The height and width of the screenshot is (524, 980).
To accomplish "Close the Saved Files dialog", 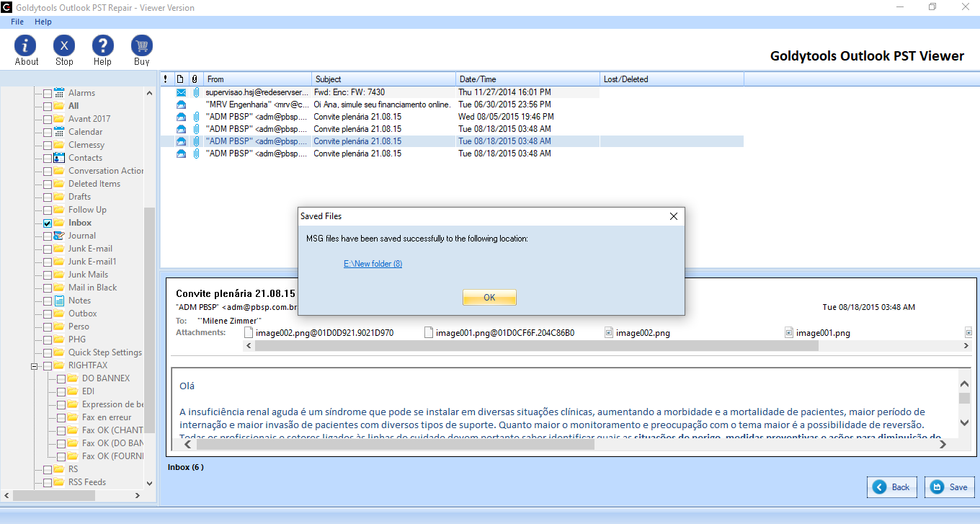I will (x=673, y=216).
